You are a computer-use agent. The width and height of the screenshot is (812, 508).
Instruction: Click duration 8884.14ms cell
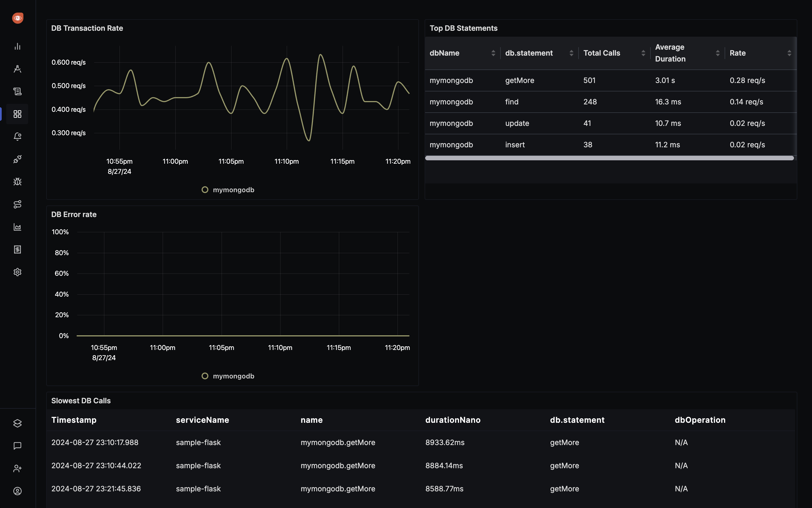[x=444, y=466]
